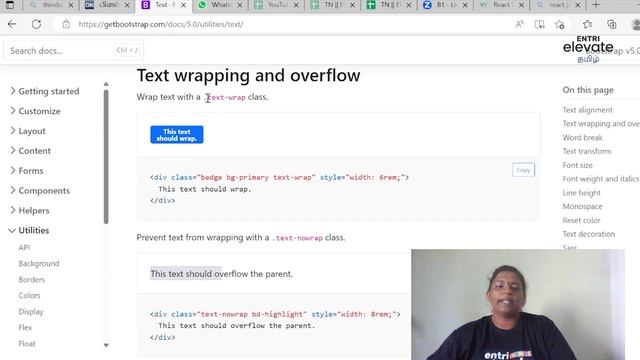Jump to Text decoration section
The width and height of the screenshot is (640, 360).
click(589, 234)
